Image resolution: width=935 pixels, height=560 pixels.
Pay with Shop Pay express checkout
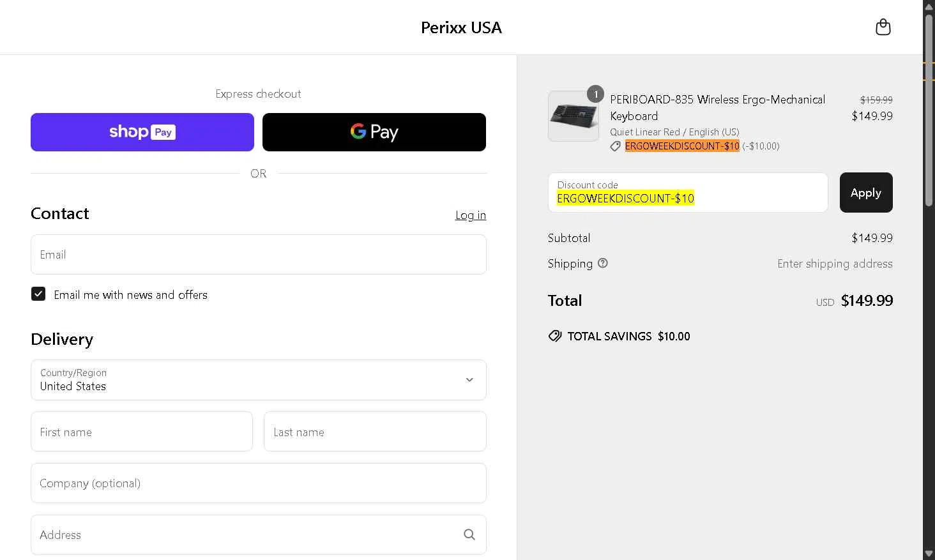click(142, 132)
